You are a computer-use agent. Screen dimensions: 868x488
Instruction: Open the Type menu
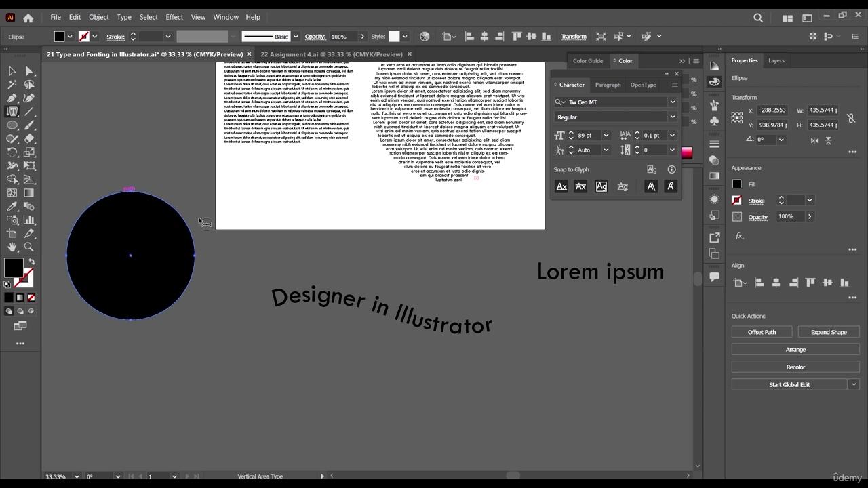[x=124, y=17]
